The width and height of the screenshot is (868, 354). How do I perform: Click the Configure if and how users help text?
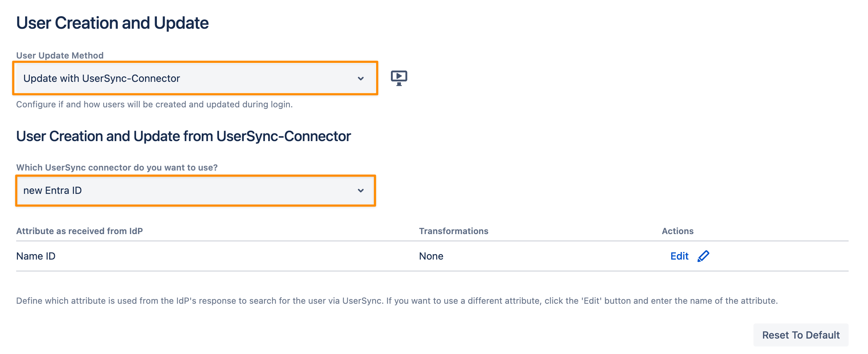pyautogui.click(x=154, y=104)
